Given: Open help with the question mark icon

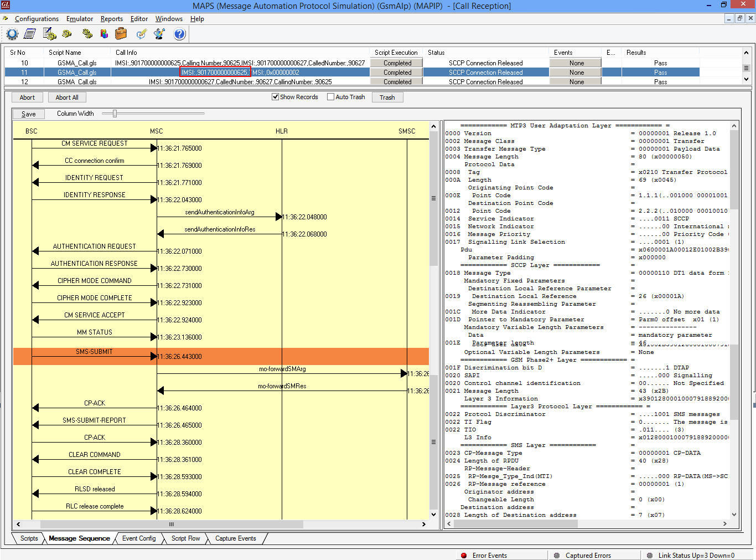Looking at the screenshot, I should [179, 34].
